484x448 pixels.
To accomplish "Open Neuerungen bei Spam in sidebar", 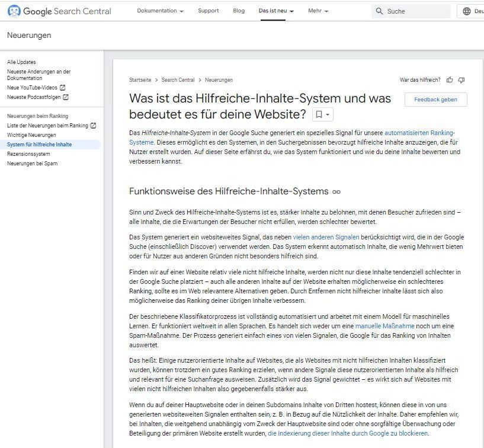I will point(32,164).
